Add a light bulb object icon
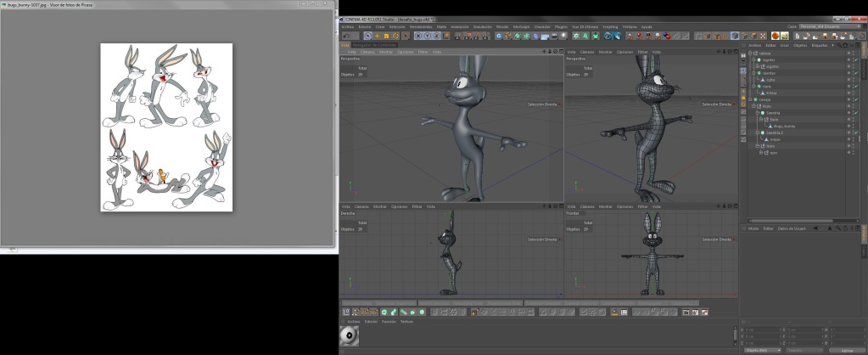Viewport: 868px width, 355px height. pos(563,36)
